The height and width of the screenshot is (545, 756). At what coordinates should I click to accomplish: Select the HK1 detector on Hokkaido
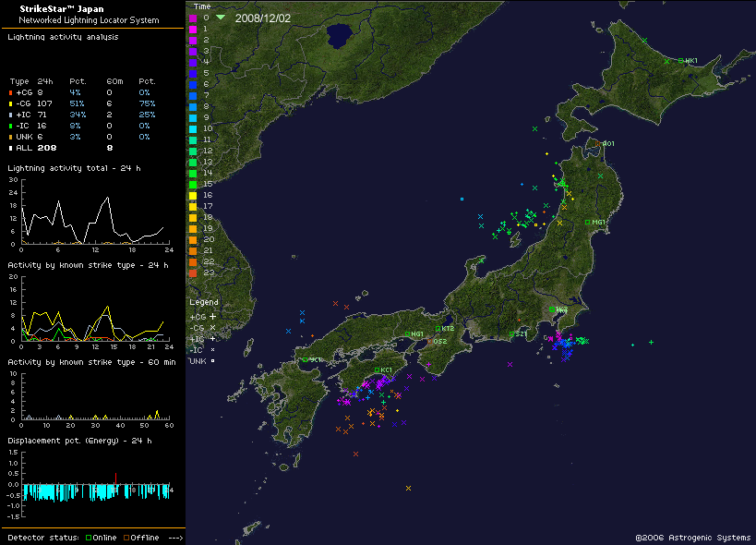tap(681, 61)
